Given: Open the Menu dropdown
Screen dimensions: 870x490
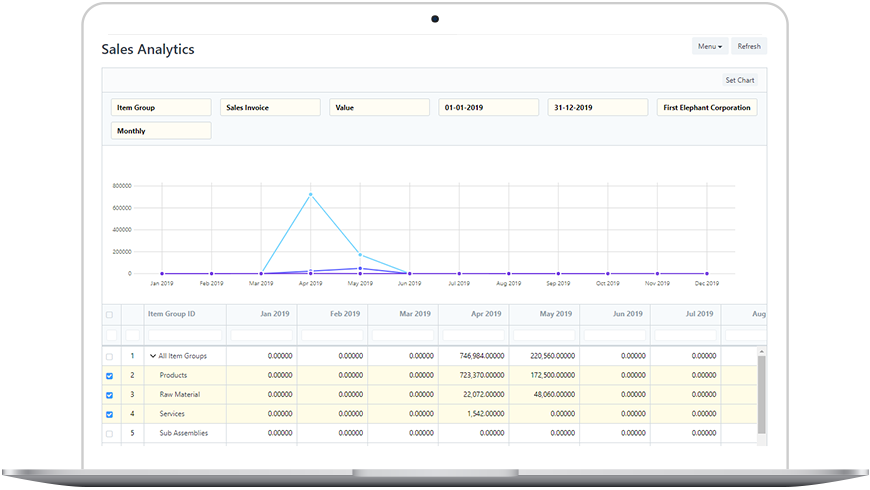Looking at the screenshot, I should tap(709, 46).
